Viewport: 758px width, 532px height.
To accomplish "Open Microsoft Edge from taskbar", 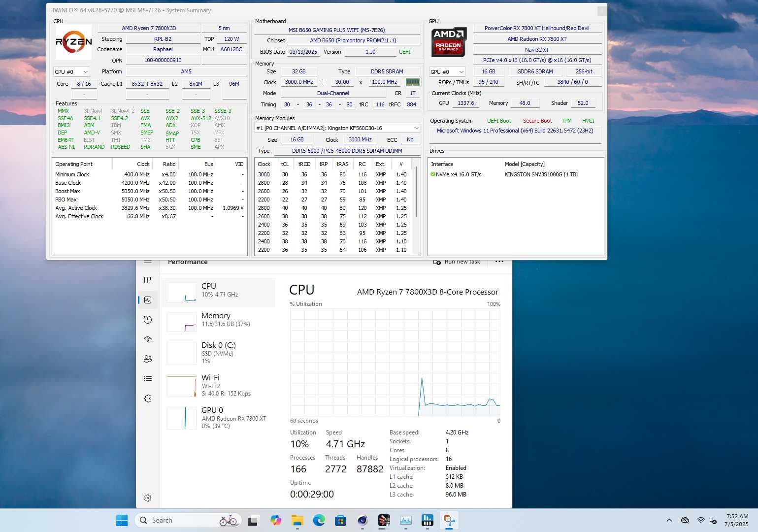I will click(319, 520).
